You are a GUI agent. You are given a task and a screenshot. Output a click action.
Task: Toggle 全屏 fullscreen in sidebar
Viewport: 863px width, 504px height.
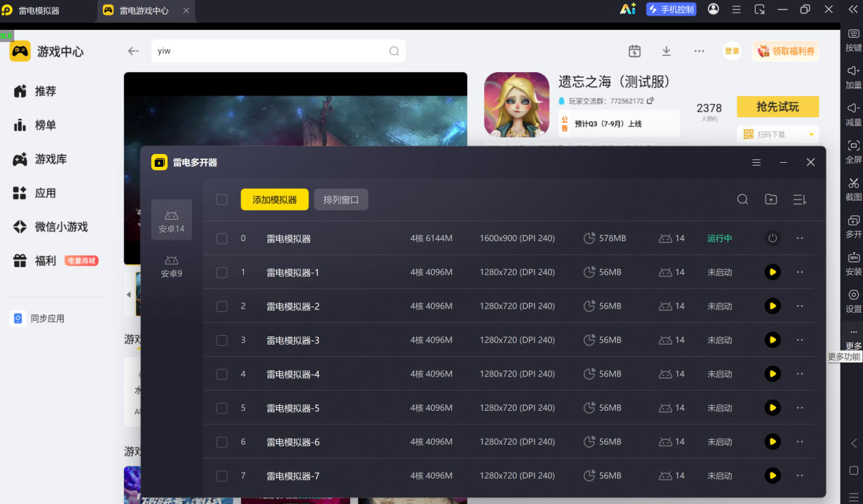[853, 151]
